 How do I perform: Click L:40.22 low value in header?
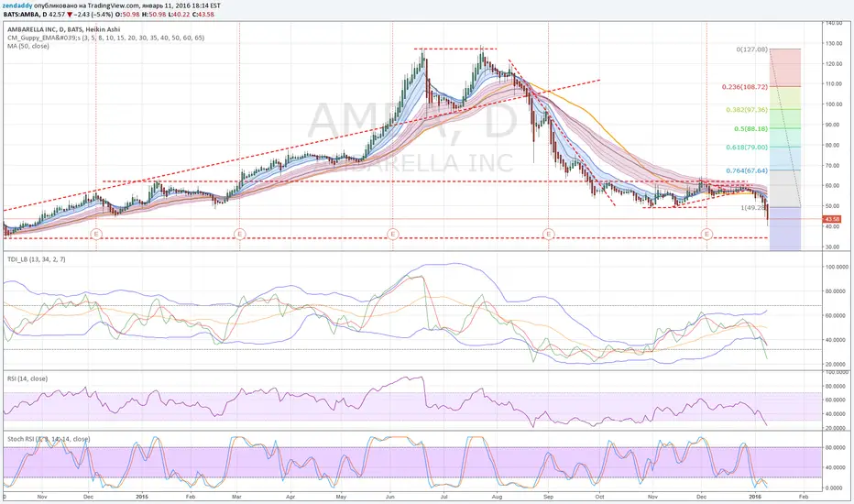pyautogui.click(x=179, y=14)
